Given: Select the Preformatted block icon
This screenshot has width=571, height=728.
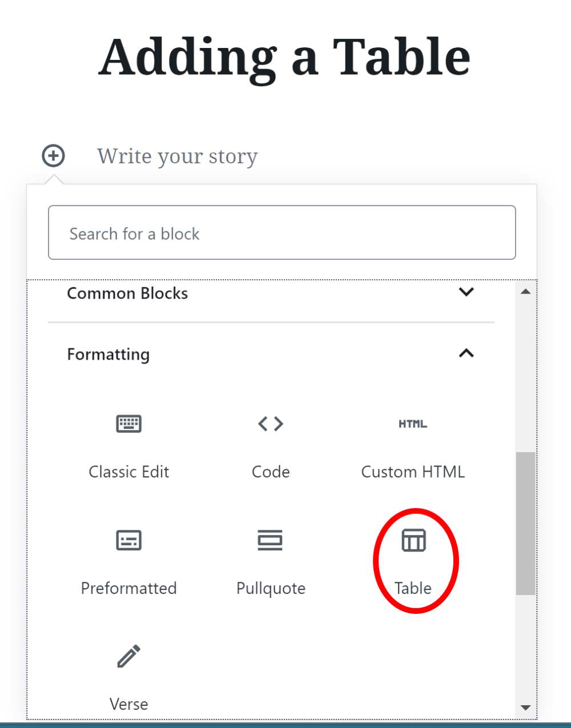Looking at the screenshot, I should 128,540.
